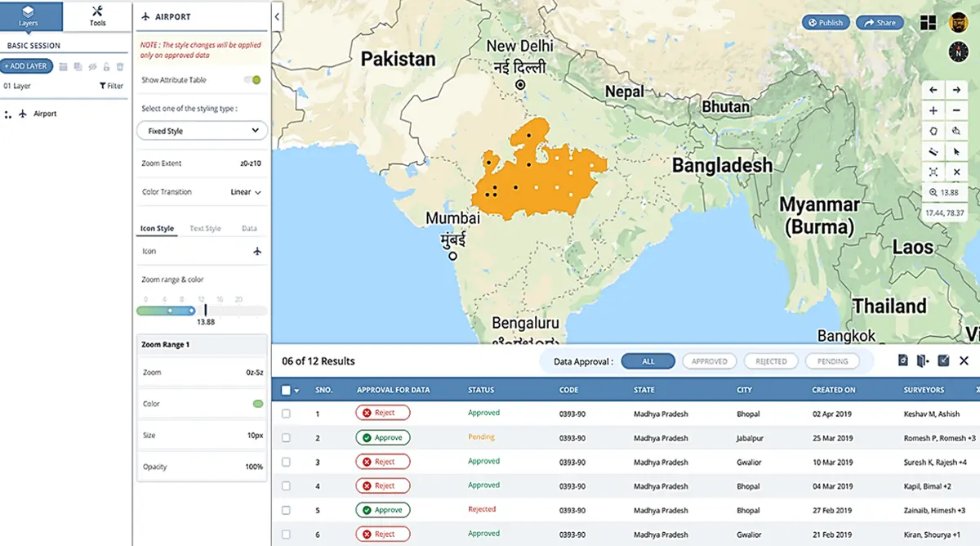Collapse the side panel with chevron arrow
This screenshot has width=980, height=546.
point(277,16)
